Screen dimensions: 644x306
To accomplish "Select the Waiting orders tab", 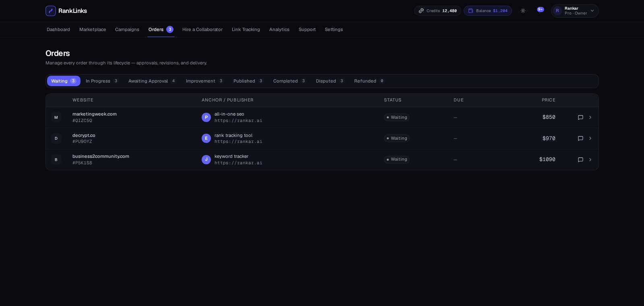I will [x=64, y=81].
